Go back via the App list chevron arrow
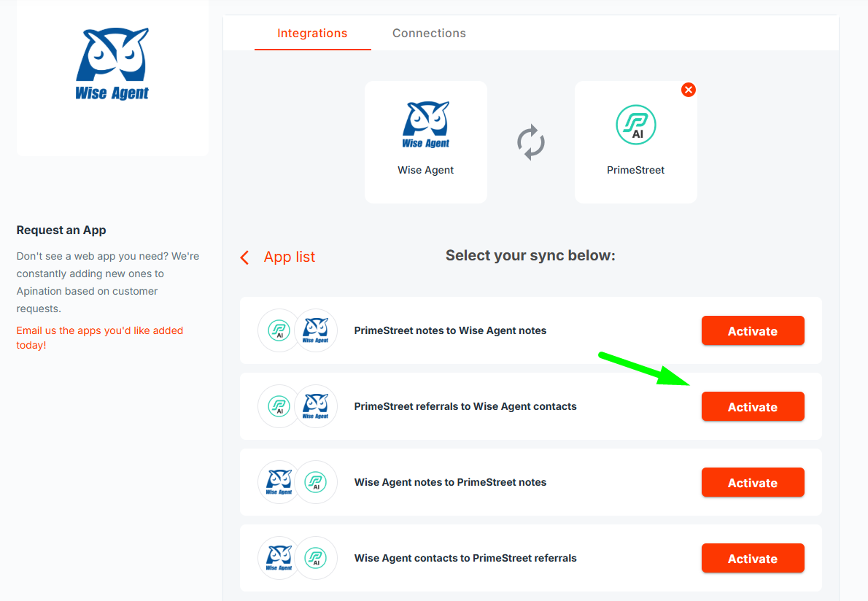868x601 pixels. 244,257
